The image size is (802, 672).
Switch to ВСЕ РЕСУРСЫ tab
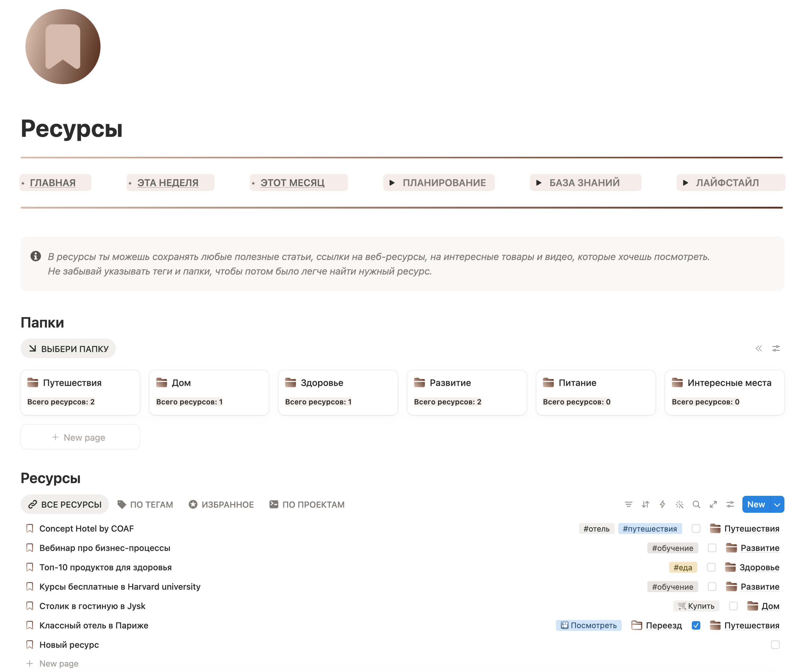click(65, 504)
